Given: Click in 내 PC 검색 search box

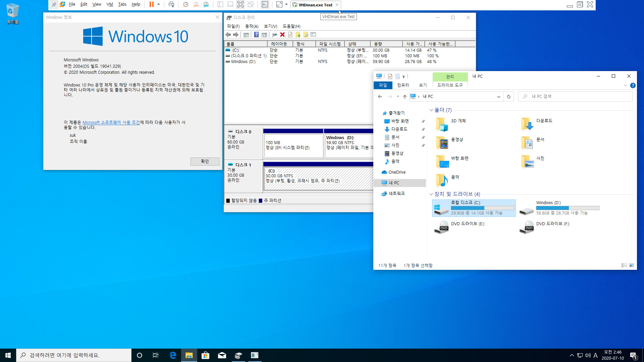Looking at the screenshot, I should 575,97.
